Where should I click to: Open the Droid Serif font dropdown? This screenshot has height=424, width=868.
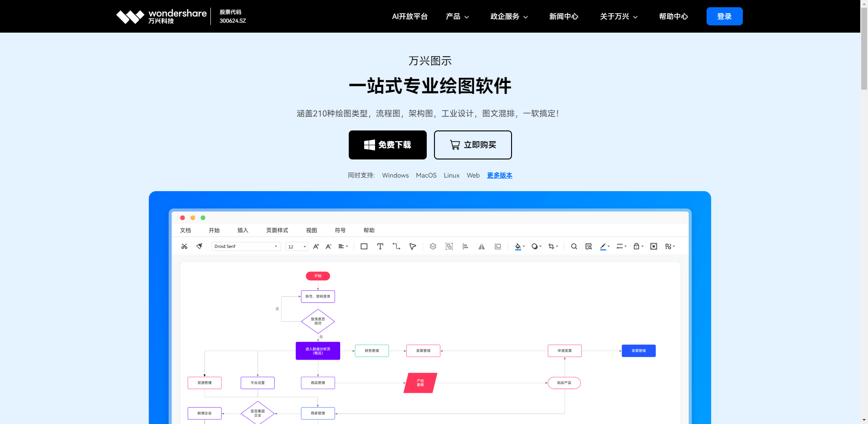pyautogui.click(x=246, y=246)
